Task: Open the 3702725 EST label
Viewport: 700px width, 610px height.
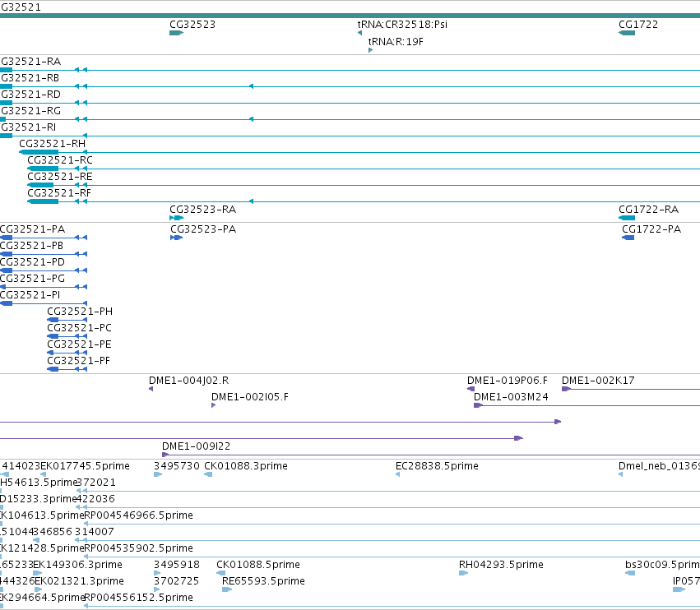Action: [x=177, y=581]
